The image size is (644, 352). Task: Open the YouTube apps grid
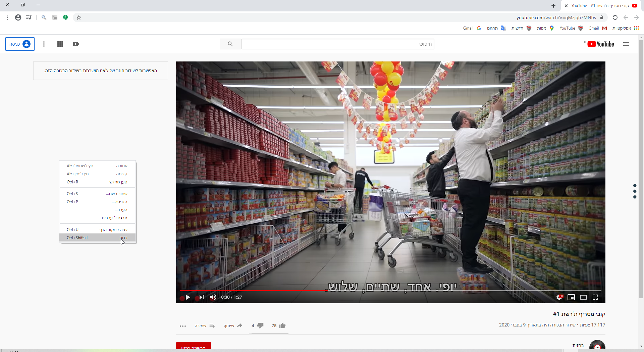pyautogui.click(x=60, y=44)
